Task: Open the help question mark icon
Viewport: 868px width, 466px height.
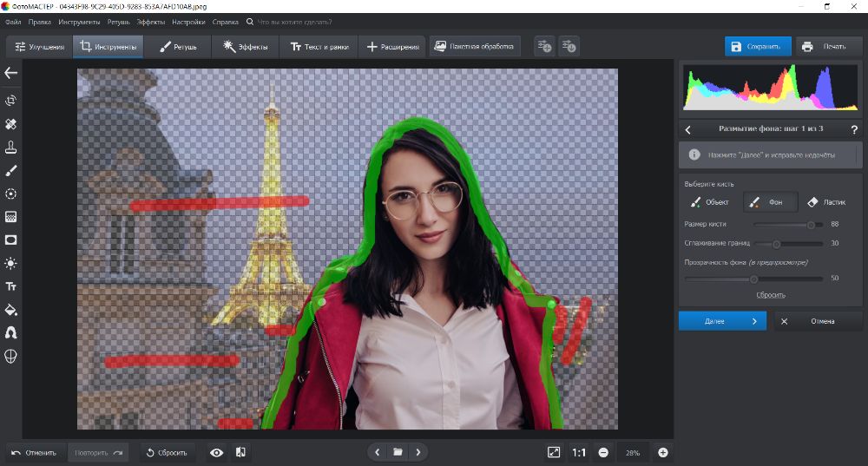Action: [x=854, y=129]
